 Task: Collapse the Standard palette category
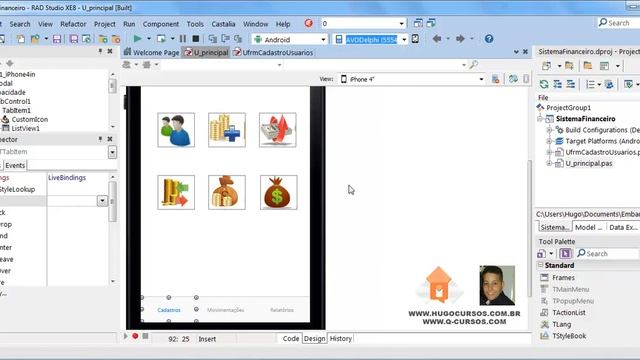[x=540, y=265]
